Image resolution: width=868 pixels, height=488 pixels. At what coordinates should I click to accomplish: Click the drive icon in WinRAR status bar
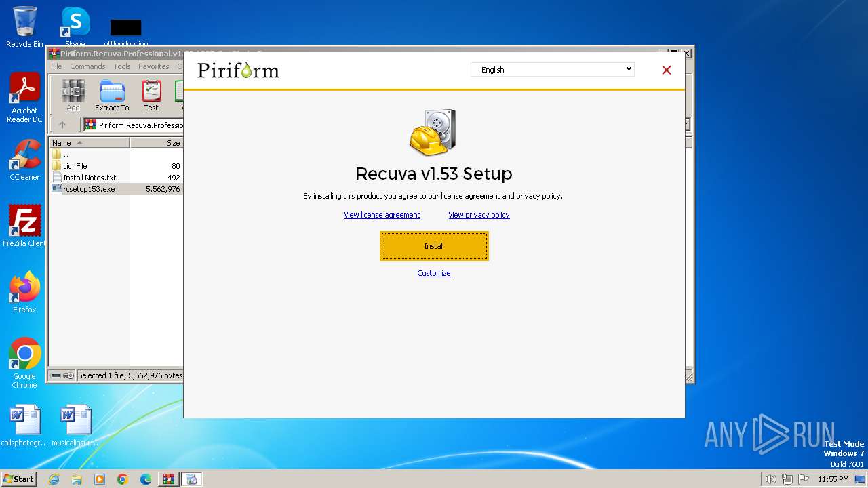pos(56,375)
